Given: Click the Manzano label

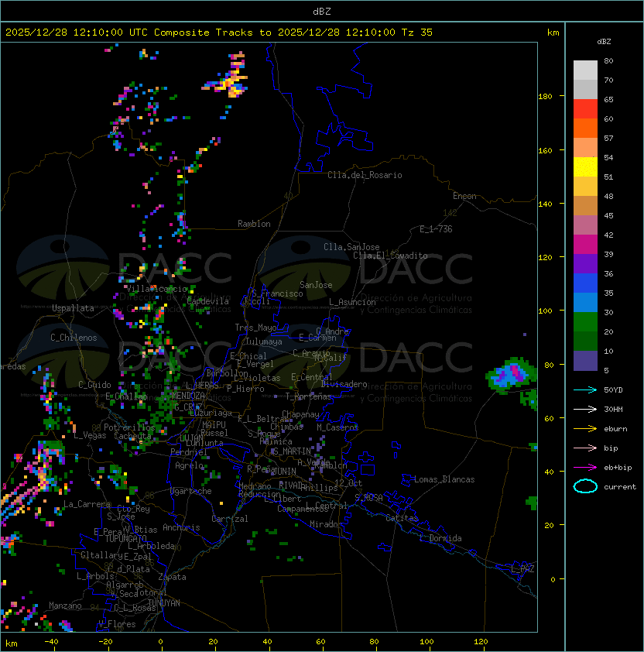Looking at the screenshot, I should coord(65,606).
